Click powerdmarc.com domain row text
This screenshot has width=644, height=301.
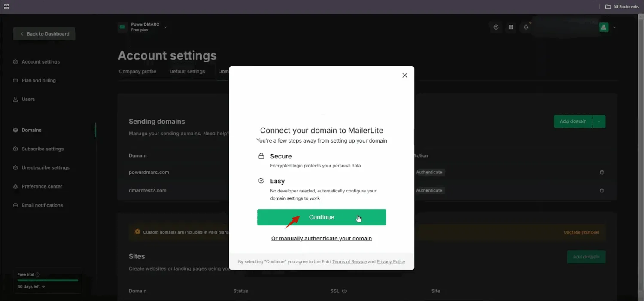[x=149, y=173]
